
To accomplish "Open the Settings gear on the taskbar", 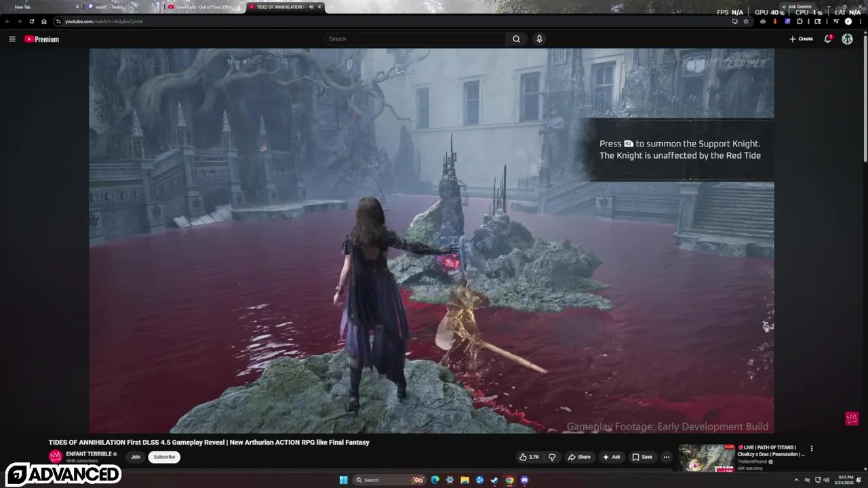I will (x=450, y=480).
